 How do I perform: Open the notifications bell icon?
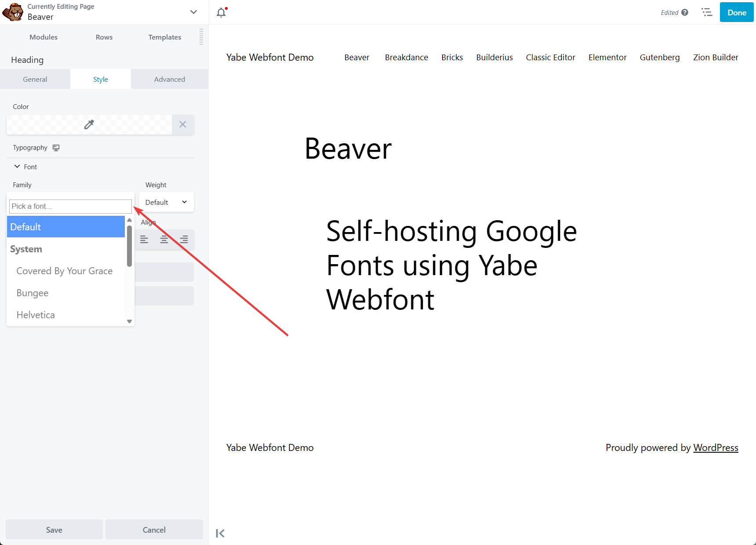click(x=222, y=12)
